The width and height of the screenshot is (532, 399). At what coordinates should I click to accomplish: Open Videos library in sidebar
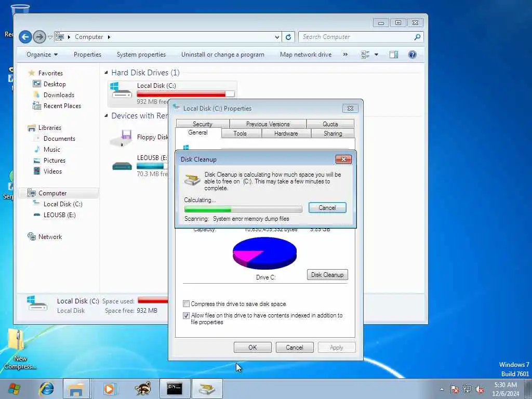(52, 171)
